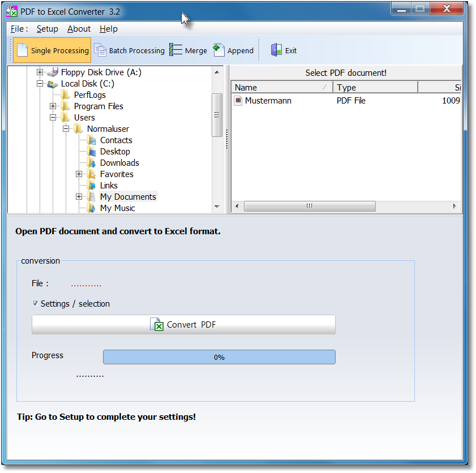
Task: Select the Links folder in the tree
Action: pyautogui.click(x=109, y=186)
